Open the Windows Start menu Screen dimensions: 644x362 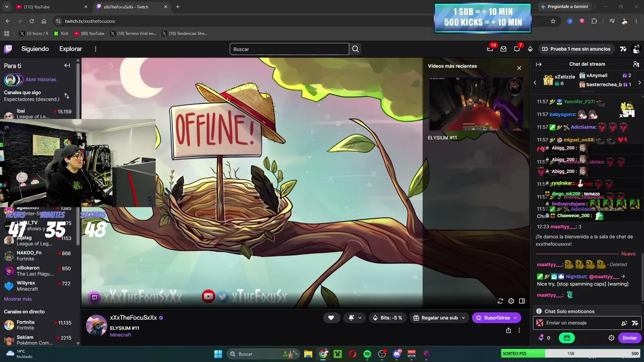[218, 354]
